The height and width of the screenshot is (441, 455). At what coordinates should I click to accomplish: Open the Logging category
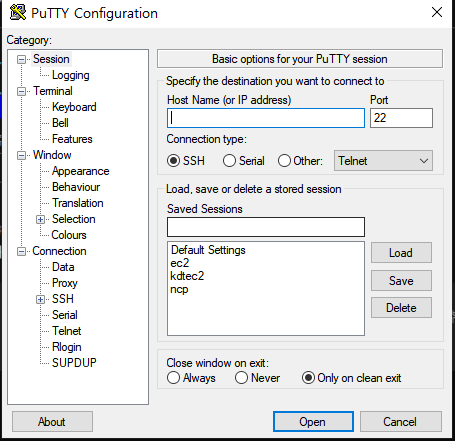[71, 75]
